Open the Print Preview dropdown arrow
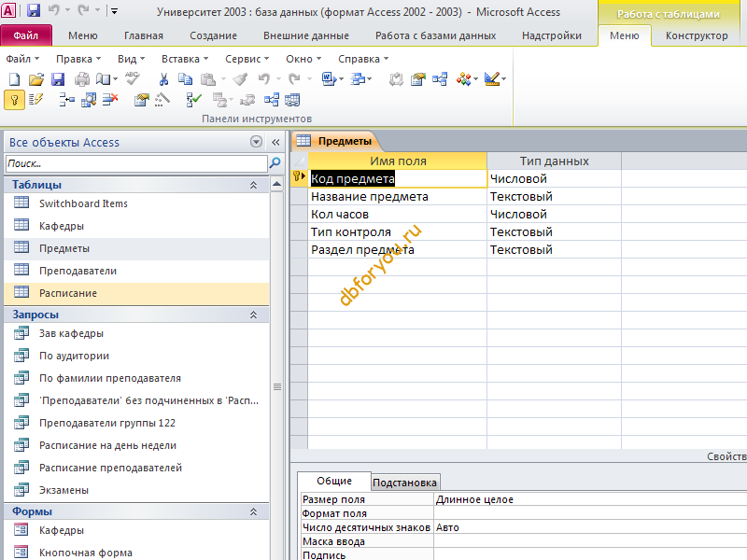 [x=115, y=79]
